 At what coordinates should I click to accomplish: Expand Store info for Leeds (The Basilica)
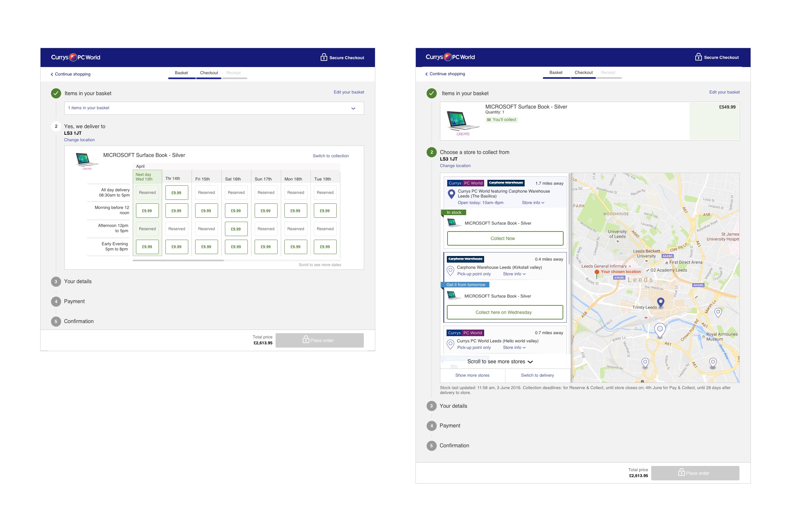pyautogui.click(x=533, y=203)
